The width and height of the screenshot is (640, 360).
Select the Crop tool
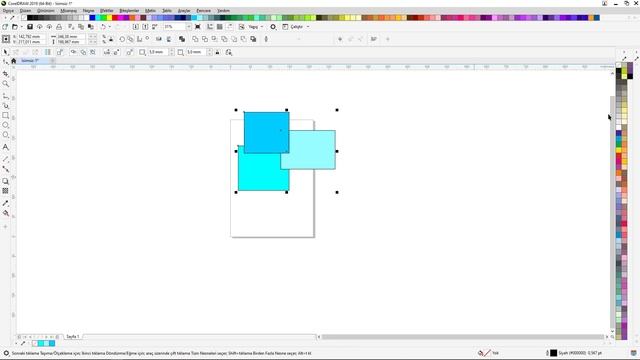tap(5, 74)
